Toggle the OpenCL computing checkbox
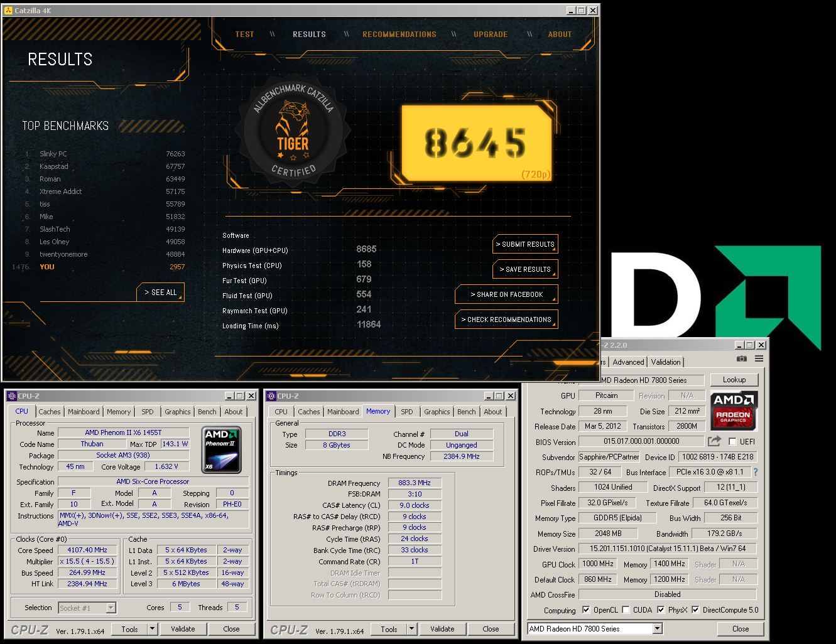836x644 pixels. click(586, 609)
